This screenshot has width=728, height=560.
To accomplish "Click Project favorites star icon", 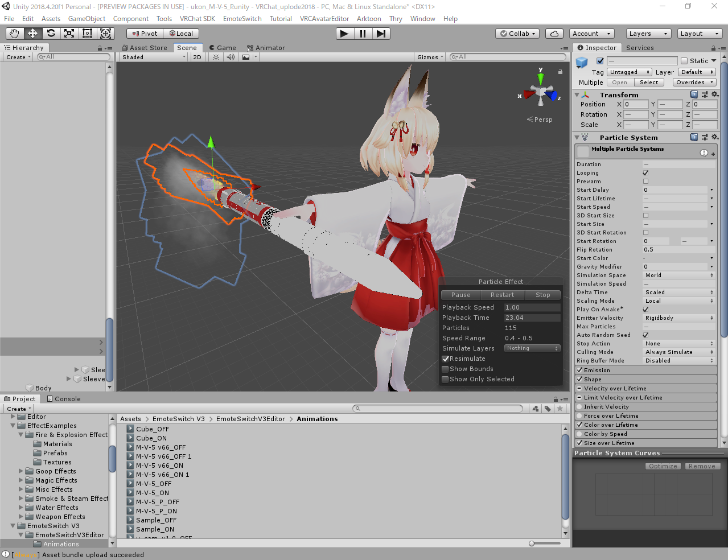I will click(x=560, y=409).
